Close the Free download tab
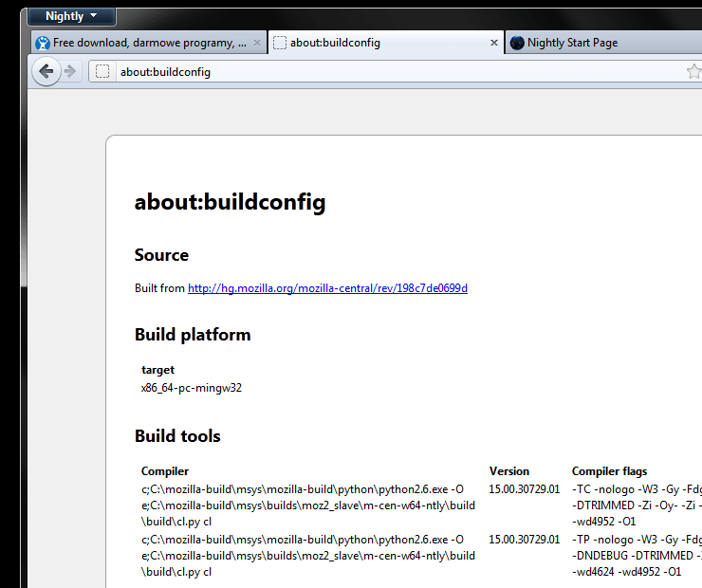Viewport: 702px width, 588px height. [x=257, y=43]
